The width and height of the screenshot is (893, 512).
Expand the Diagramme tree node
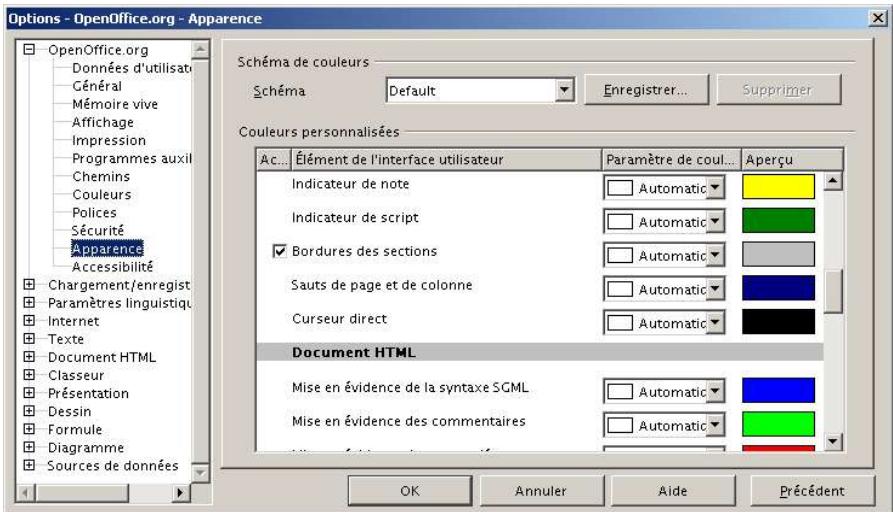coord(29,447)
